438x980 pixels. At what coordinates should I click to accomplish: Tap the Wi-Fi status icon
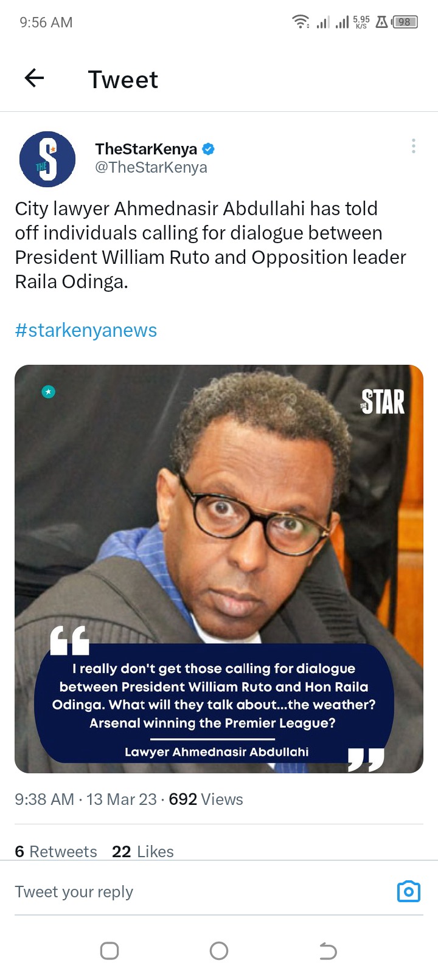[301, 22]
